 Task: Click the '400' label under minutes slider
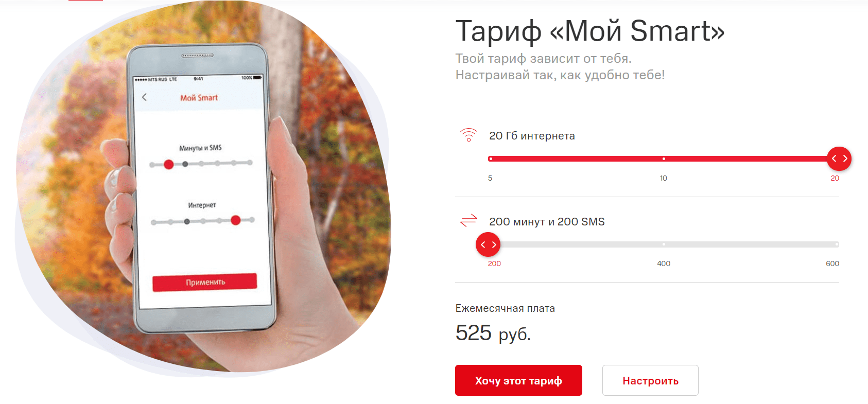tap(664, 264)
